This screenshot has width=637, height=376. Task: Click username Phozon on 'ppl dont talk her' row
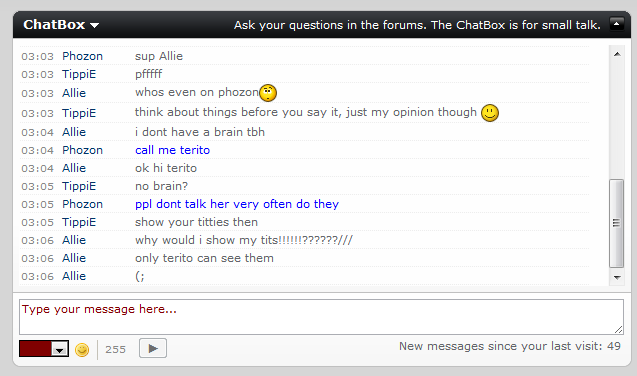point(82,204)
